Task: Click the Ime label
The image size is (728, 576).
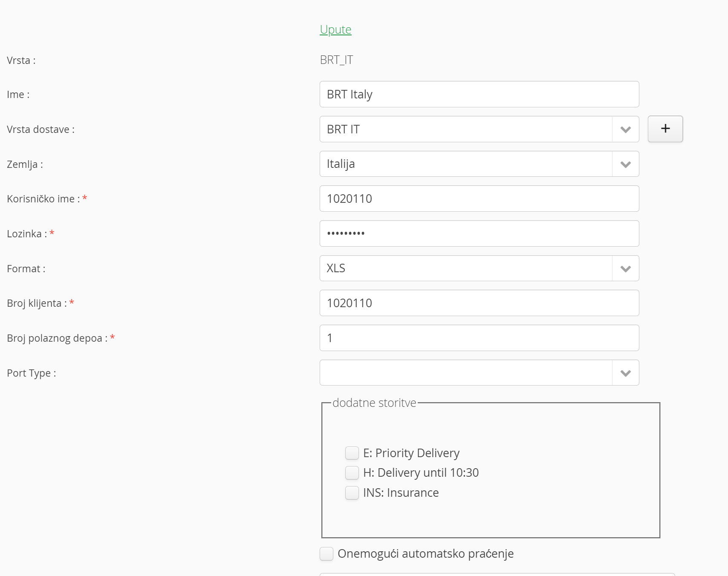Action: pyautogui.click(x=18, y=95)
